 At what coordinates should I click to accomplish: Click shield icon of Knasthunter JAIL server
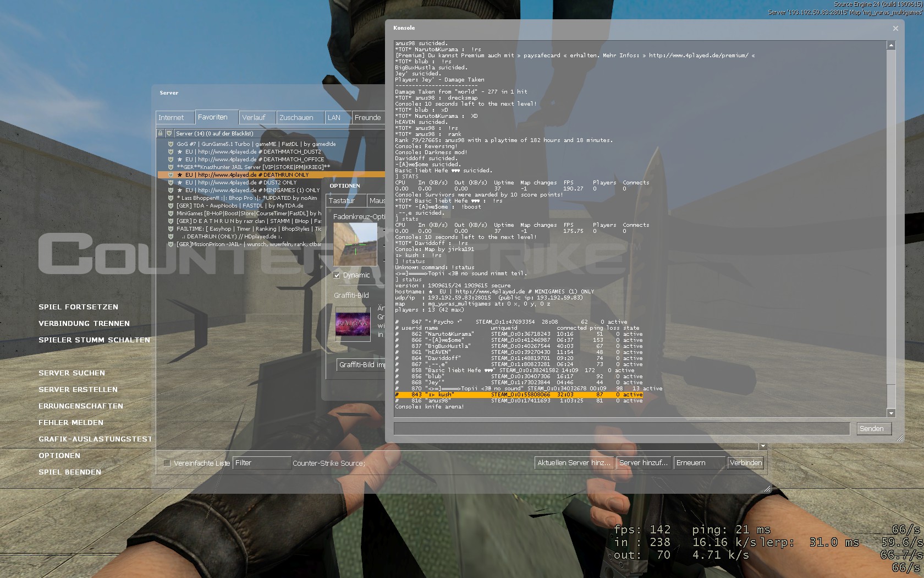[x=170, y=167]
